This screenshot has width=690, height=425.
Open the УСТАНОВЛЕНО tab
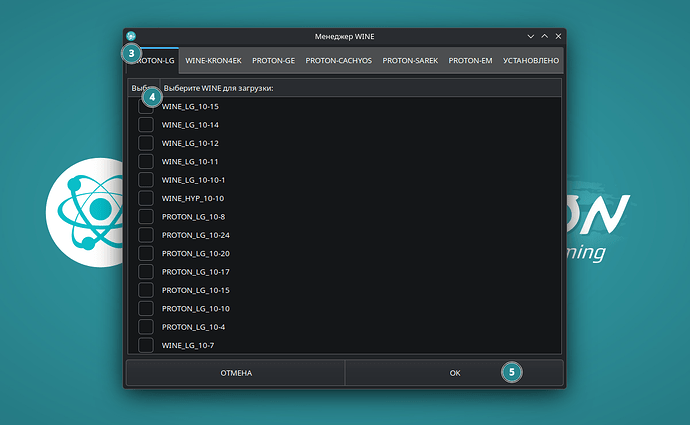point(530,60)
